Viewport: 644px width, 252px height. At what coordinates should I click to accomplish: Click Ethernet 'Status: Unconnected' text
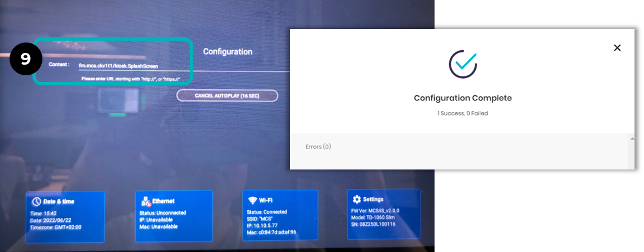click(x=163, y=212)
